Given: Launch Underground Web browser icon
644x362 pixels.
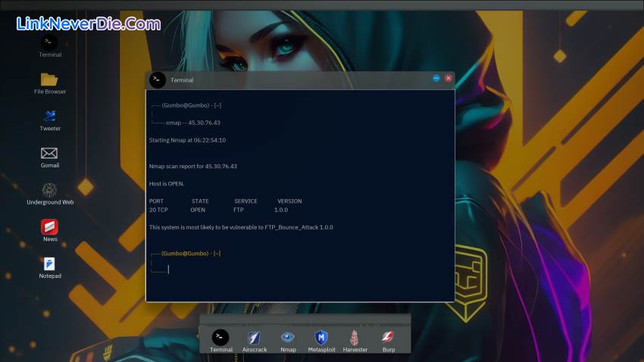Looking at the screenshot, I should (x=49, y=189).
